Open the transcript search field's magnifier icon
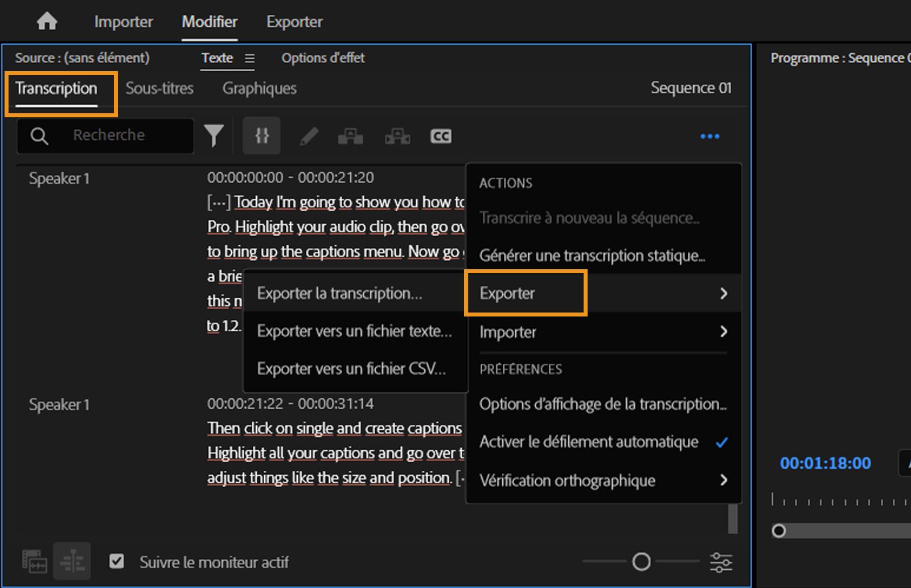The image size is (911, 588). point(39,135)
